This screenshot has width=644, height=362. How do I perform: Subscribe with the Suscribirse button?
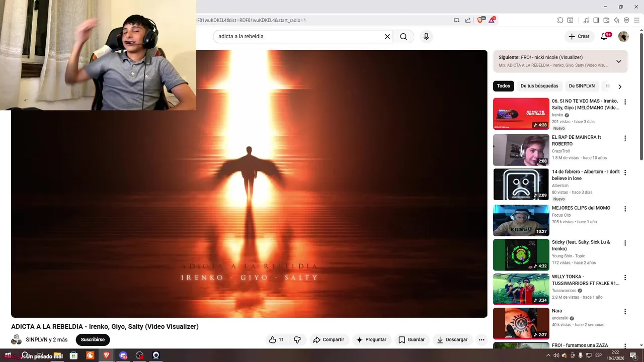(93, 340)
